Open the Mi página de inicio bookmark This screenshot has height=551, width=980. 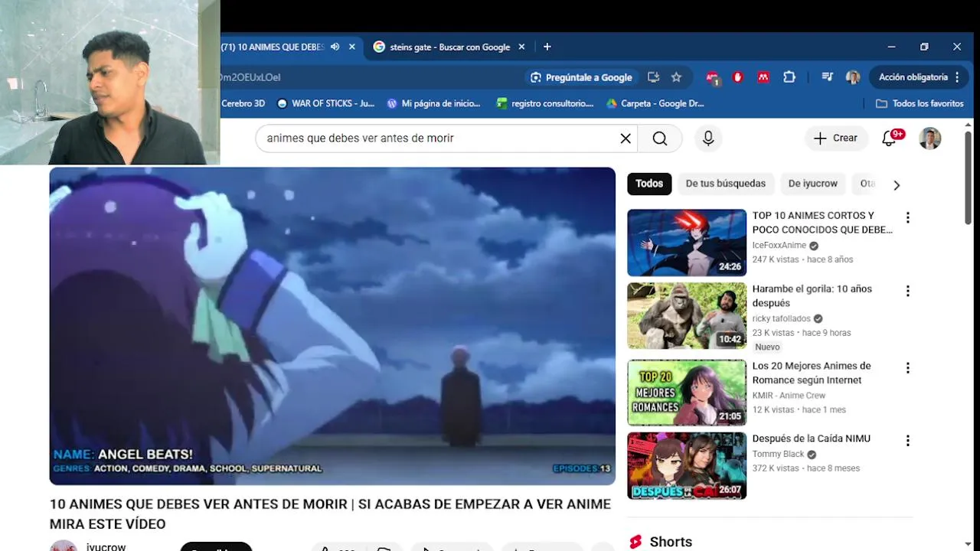click(x=433, y=103)
